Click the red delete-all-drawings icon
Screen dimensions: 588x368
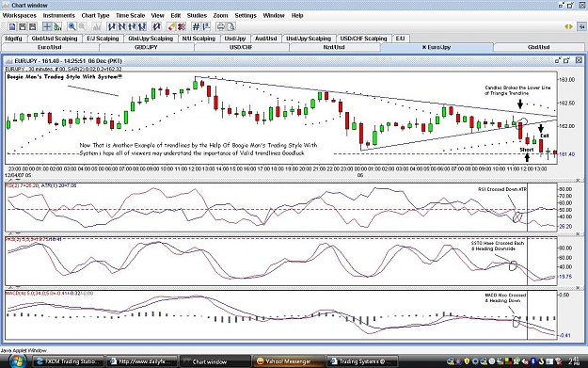click(182, 26)
